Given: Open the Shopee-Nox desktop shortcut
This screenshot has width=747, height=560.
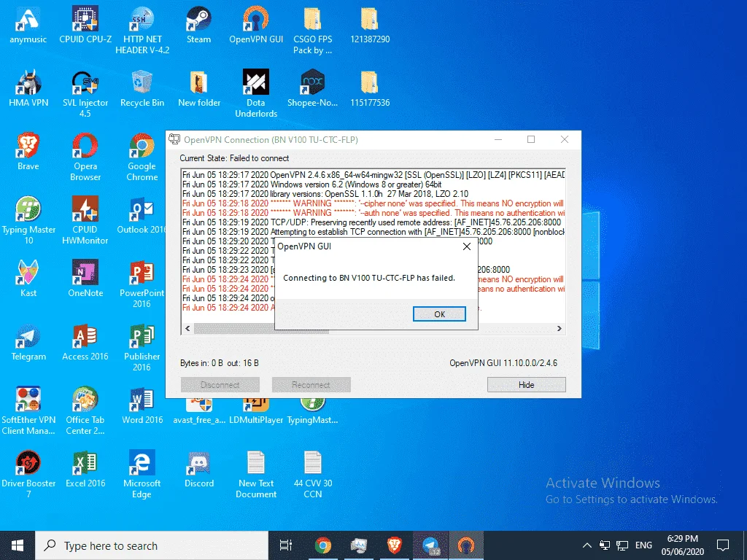Looking at the screenshot, I should tap(312, 90).
